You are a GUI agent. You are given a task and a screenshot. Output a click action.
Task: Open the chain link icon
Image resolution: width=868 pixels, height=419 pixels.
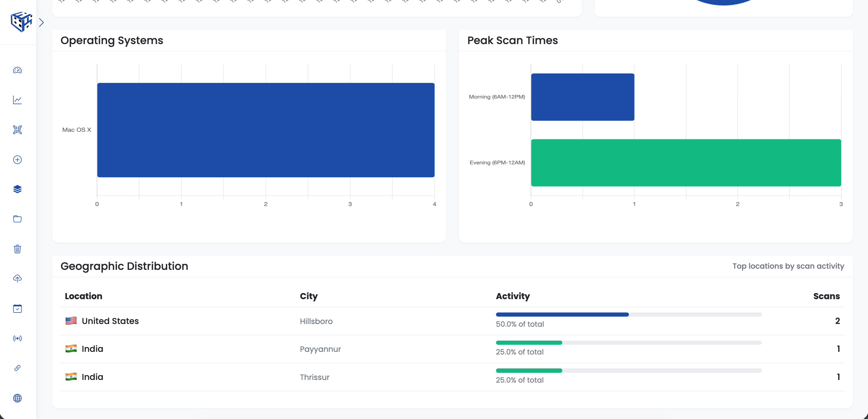click(17, 368)
